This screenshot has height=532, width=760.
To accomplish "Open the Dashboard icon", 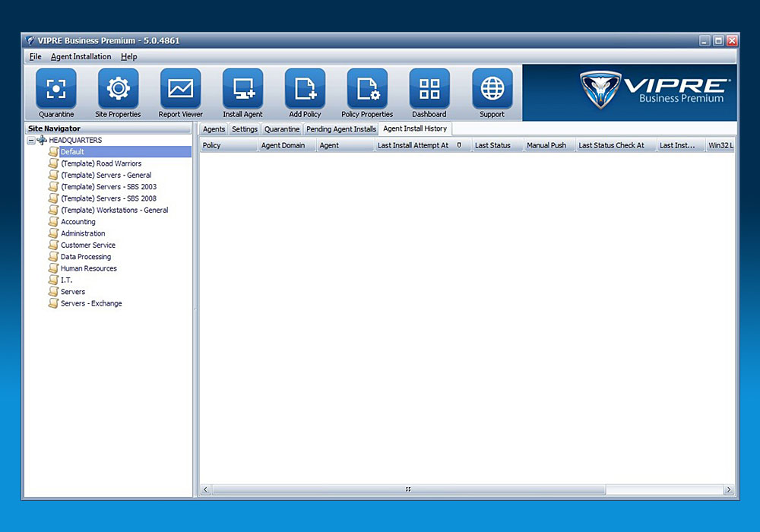I will pos(429,89).
